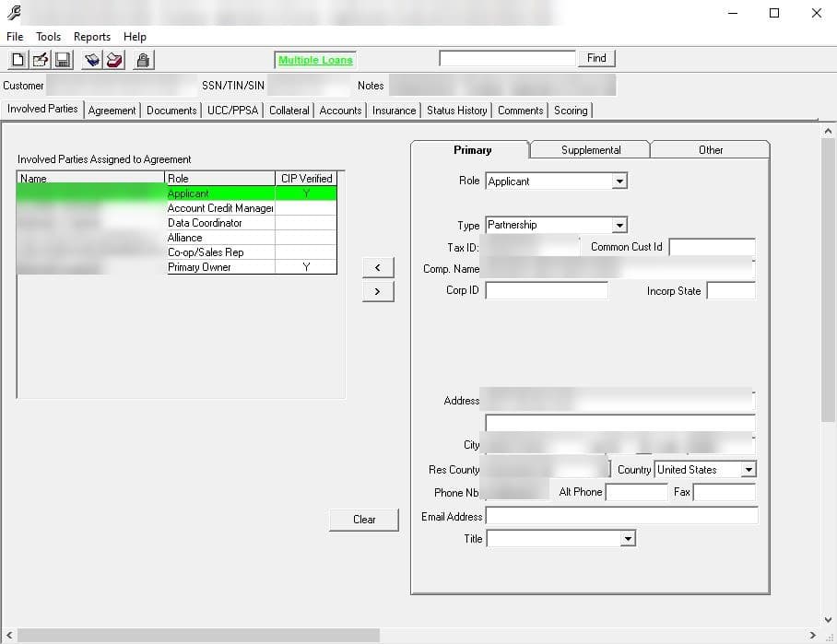The image size is (837, 644).
Task: Click the red printer toolbar icon
Action: tap(114, 60)
